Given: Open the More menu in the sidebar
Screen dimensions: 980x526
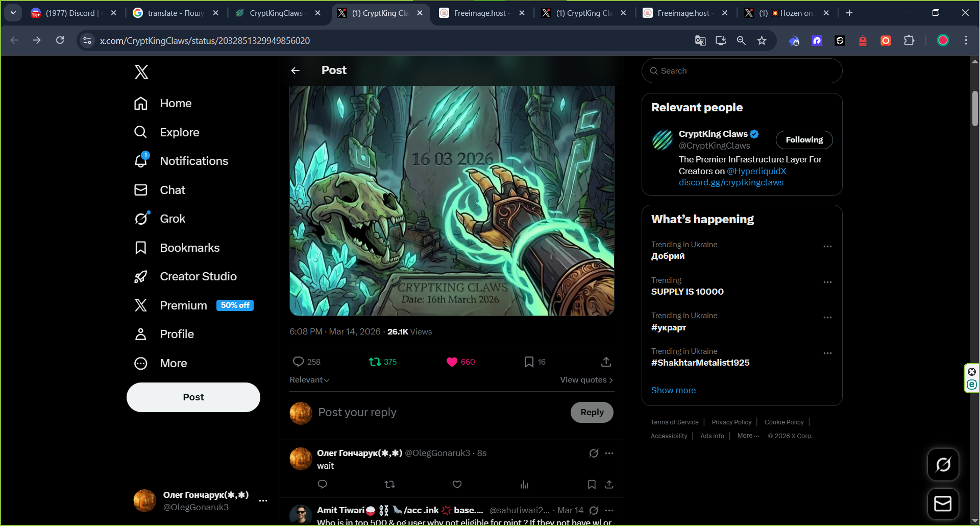Looking at the screenshot, I should pyautogui.click(x=160, y=363).
